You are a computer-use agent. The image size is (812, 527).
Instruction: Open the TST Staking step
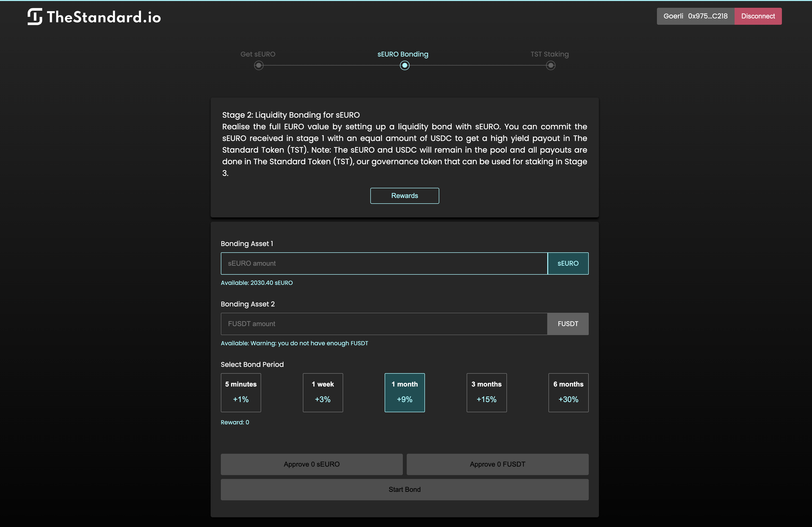550,54
